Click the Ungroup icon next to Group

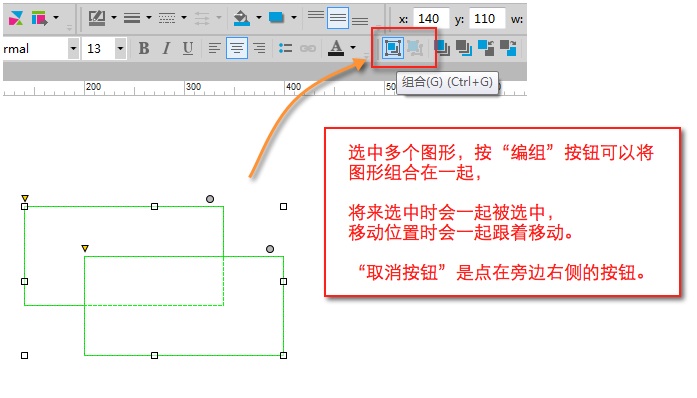click(x=415, y=48)
